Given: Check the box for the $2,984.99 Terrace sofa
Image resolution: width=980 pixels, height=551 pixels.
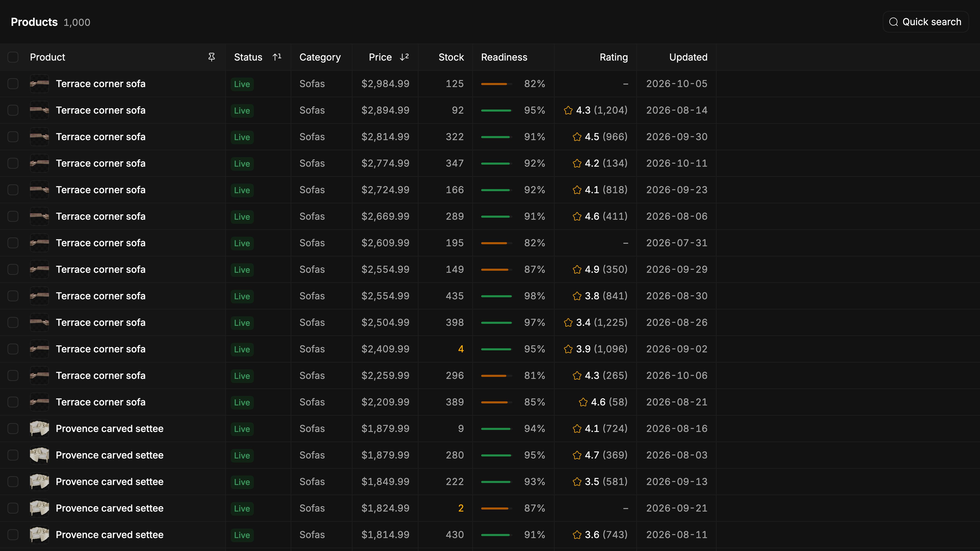Looking at the screenshot, I should click(13, 84).
